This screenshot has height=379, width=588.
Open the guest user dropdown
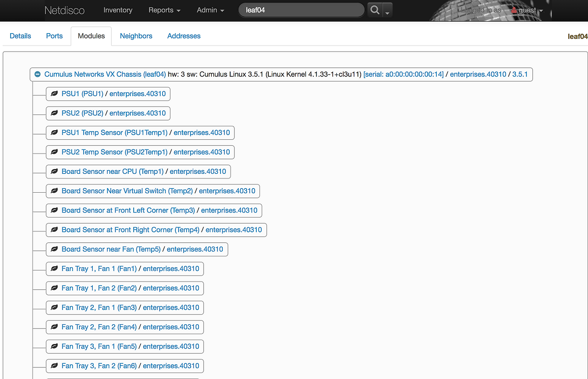(527, 10)
